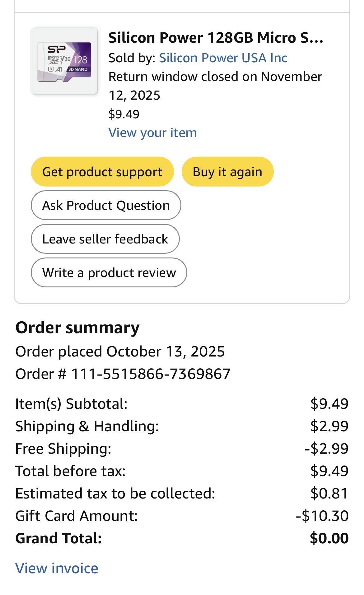
Task: Click the Shipping & Handling label
Action: [87, 426]
